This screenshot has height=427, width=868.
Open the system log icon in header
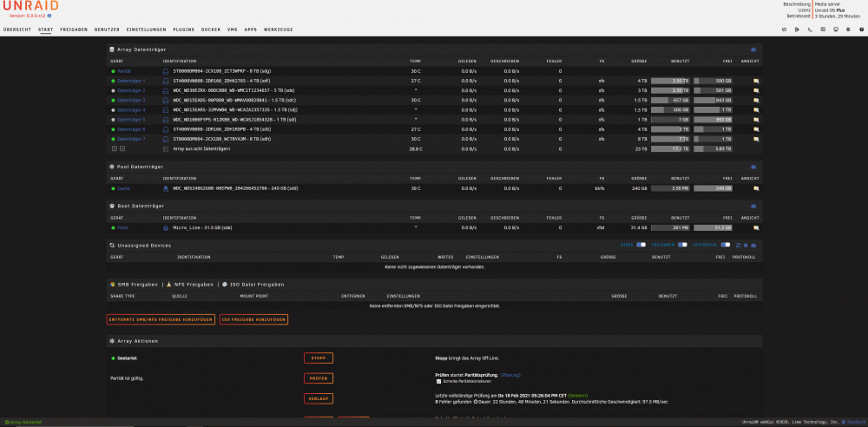tap(848, 30)
